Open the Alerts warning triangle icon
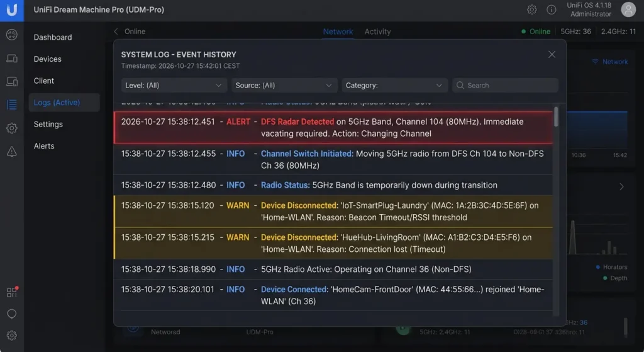Screen dimensions: 644x352 tap(12, 151)
